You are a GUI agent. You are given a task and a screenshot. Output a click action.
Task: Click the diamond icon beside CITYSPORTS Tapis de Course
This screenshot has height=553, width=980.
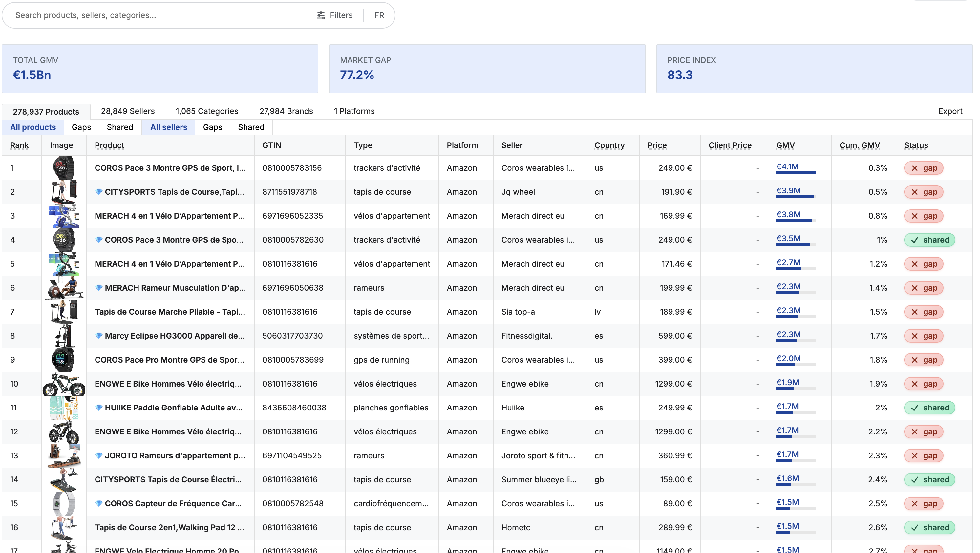point(99,192)
